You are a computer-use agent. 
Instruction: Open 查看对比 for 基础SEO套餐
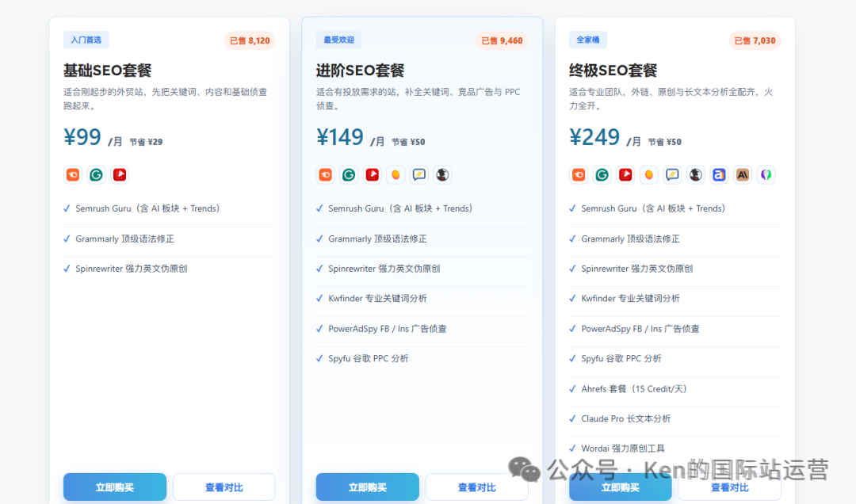click(x=224, y=487)
